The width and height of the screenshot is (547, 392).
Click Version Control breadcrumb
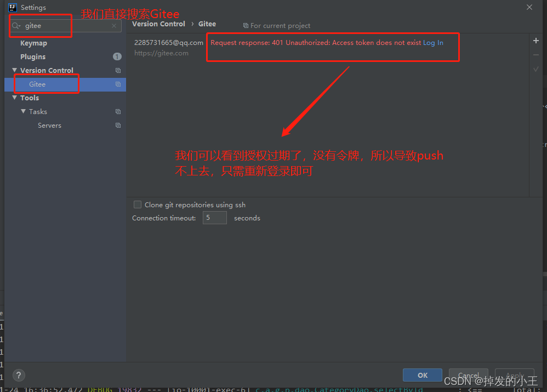click(159, 24)
